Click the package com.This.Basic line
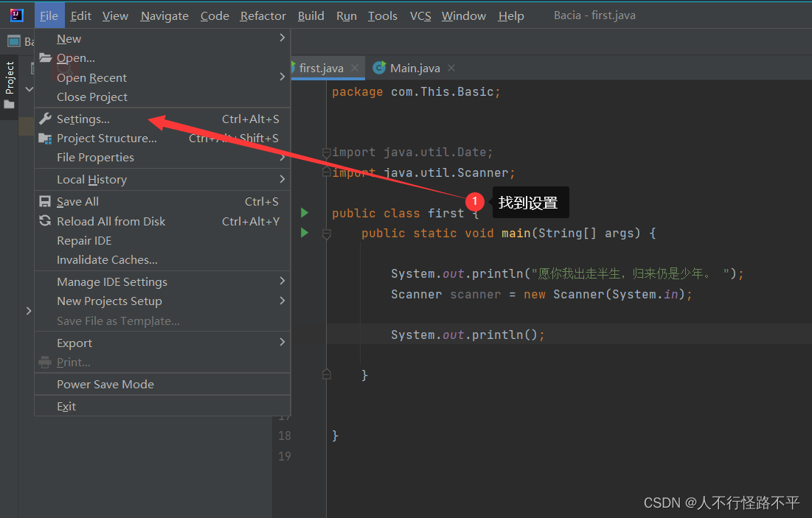This screenshot has width=812, height=518. pyautogui.click(x=416, y=91)
